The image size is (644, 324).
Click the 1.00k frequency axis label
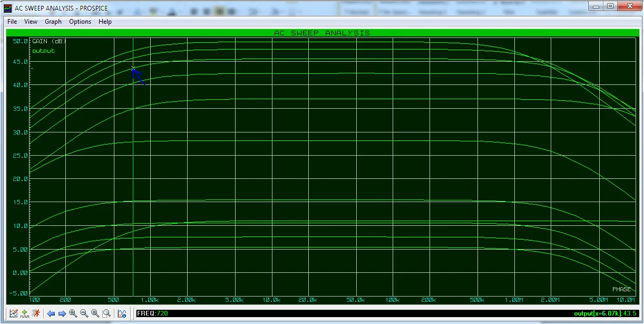[x=149, y=300]
